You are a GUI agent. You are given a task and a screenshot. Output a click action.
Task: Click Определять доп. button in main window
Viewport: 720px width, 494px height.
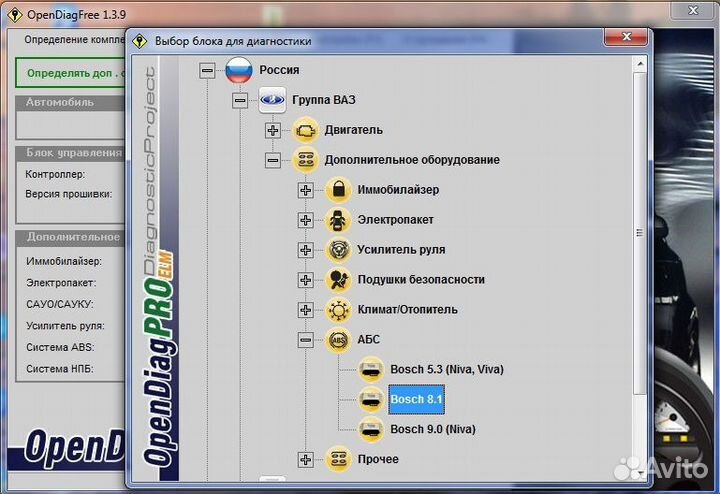point(71,73)
